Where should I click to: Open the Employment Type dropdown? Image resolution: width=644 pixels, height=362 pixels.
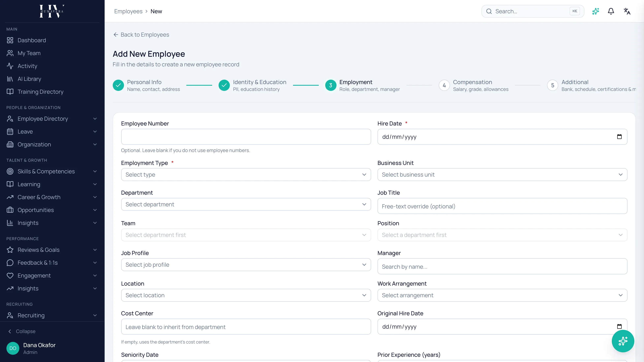coord(246,175)
